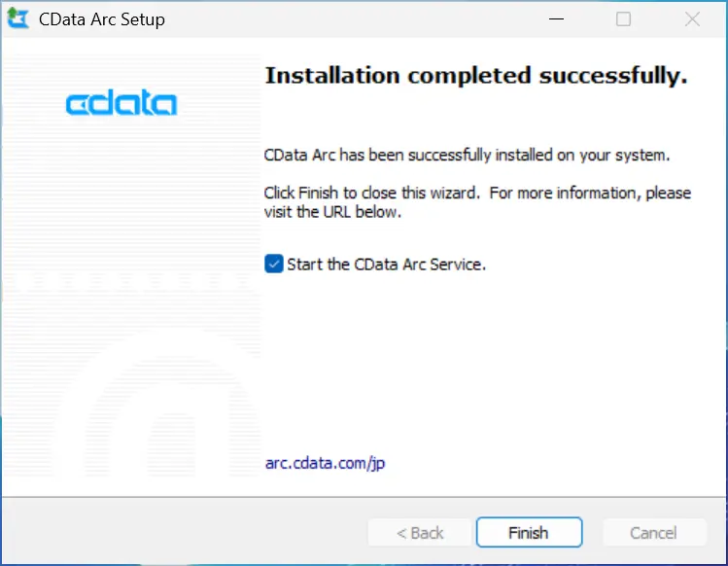Click the "CData Arc Setup" window title text
This screenshot has height=566, width=728.
pos(101,19)
